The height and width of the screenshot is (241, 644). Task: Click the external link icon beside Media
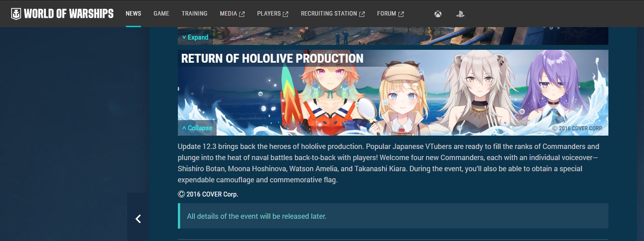[242, 14]
